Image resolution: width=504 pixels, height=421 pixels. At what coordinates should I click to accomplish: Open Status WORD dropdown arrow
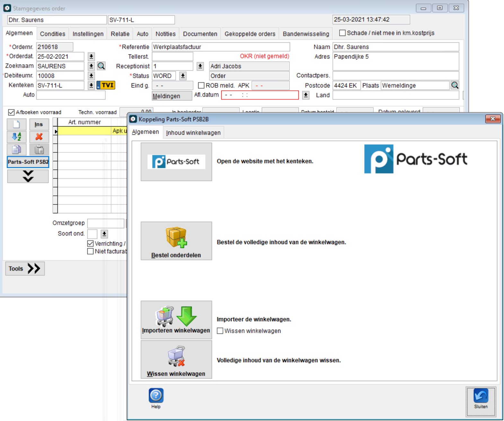point(183,76)
